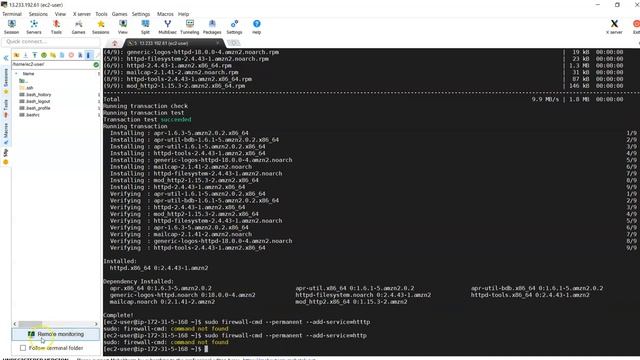Viewport: 640px width, 360px height.
Task: Click the Split toolbar icon
Action: (145, 27)
